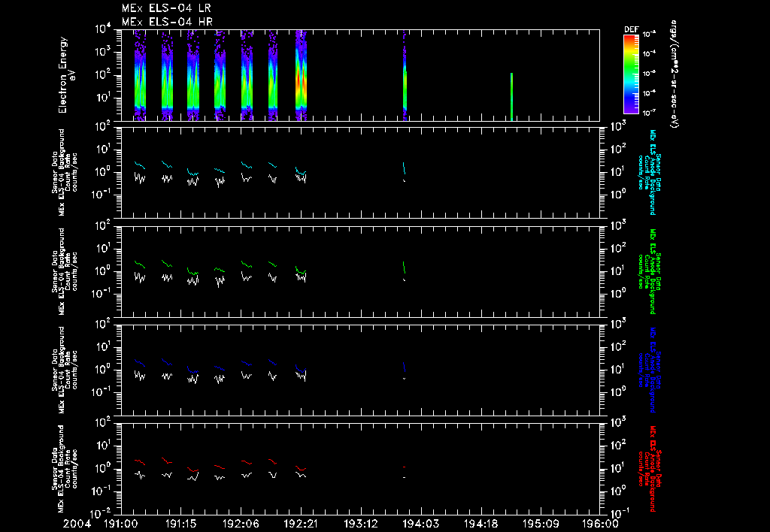The width and height of the screenshot is (770, 532).
Task: Click the red Anode Background axis label
Action: (x=649, y=469)
